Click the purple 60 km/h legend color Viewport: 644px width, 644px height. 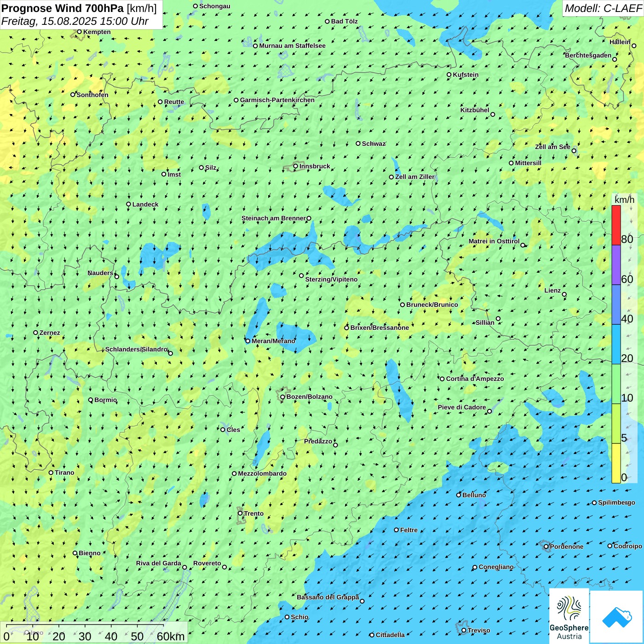616,265
